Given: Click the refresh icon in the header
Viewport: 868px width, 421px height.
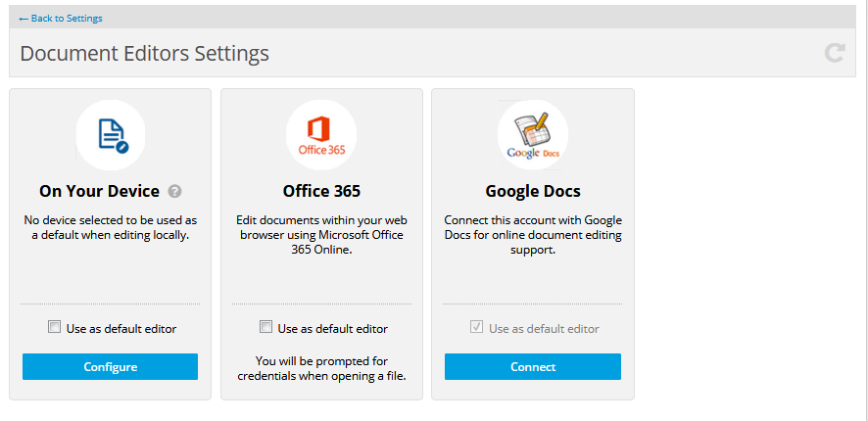Looking at the screenshot, I should pos(835,53).
